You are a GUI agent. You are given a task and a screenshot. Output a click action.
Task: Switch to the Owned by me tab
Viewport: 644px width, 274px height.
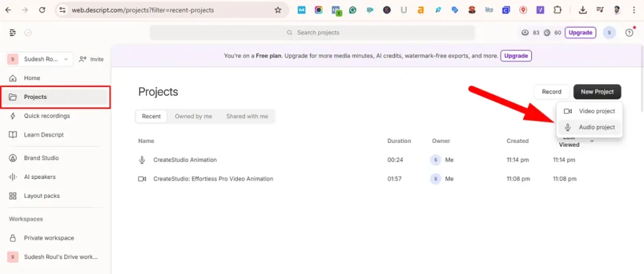[x=193, y=117]
